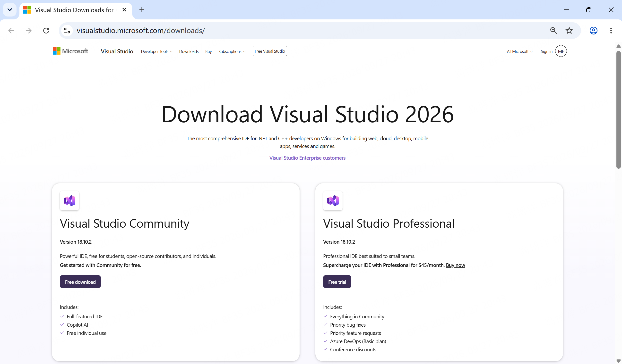Click the Conference discounts list item
Screen dimensions: 622x364
(x=353, y=349)
